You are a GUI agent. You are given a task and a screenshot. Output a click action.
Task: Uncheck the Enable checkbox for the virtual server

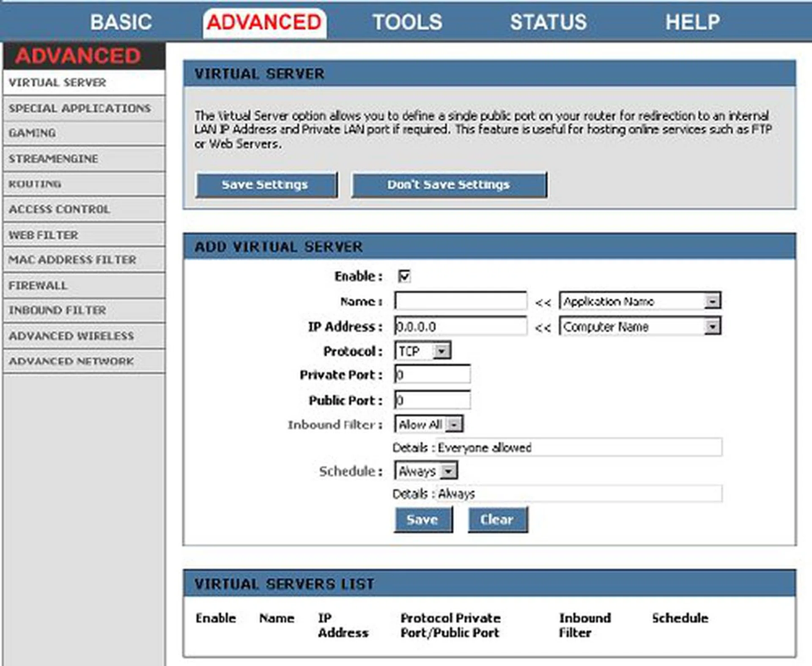point(405,276)
